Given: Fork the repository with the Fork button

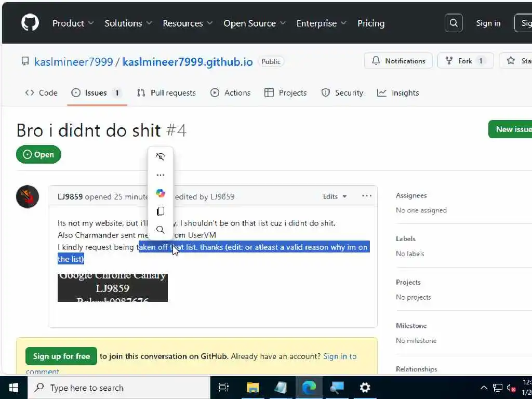Looking at the screenshot, I should click(465, 61).
